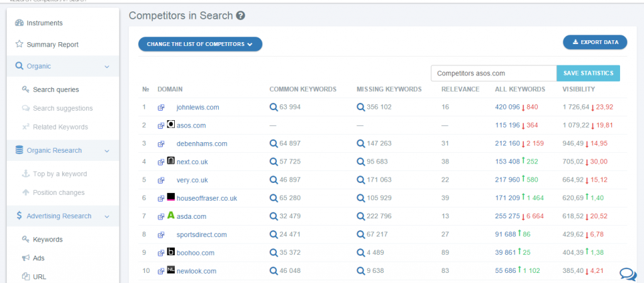Screen dimensions: 644x283
Task: Open newlook.com external link icon
Action: [161, 272]
